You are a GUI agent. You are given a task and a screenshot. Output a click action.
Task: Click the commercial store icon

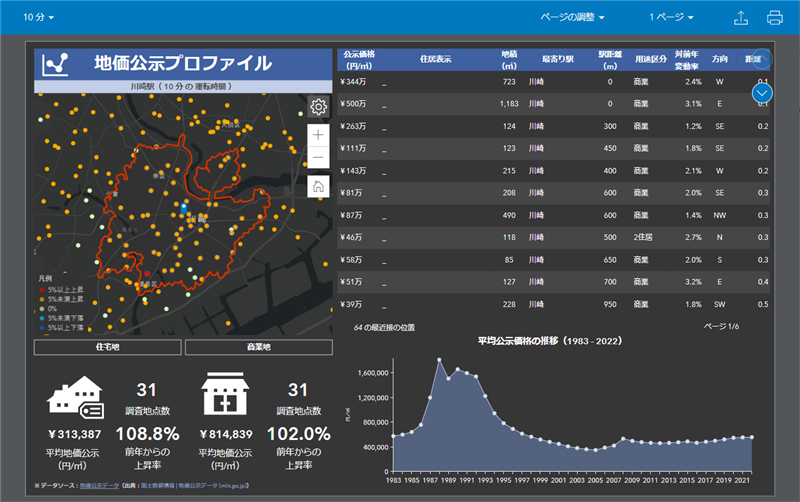[225, 397]
